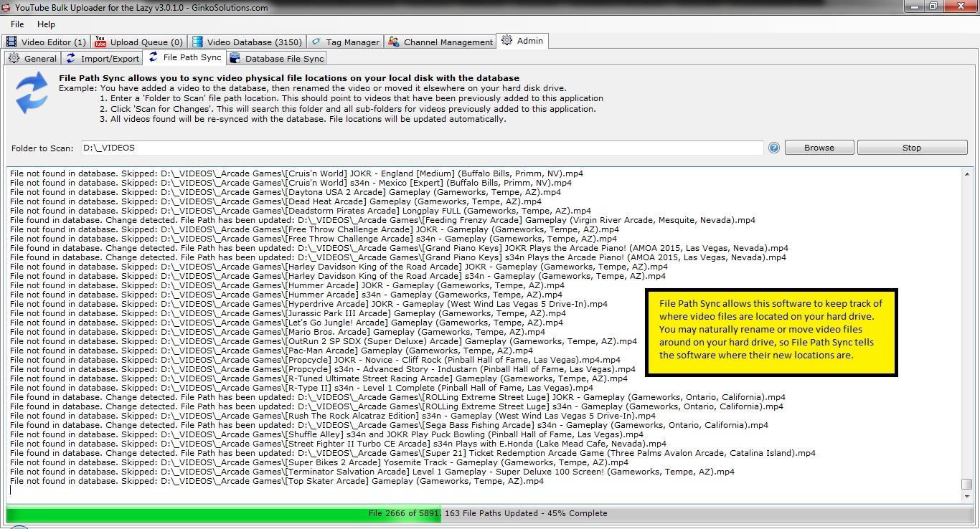Click the Pac-Man Arcade log line
The height and width of the screenshot is (529, 980).
pos(271,351)
